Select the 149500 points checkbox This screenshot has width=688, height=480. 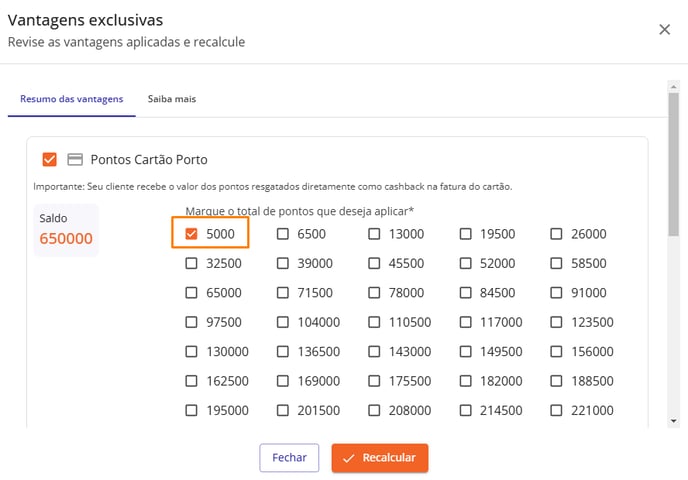465,351
